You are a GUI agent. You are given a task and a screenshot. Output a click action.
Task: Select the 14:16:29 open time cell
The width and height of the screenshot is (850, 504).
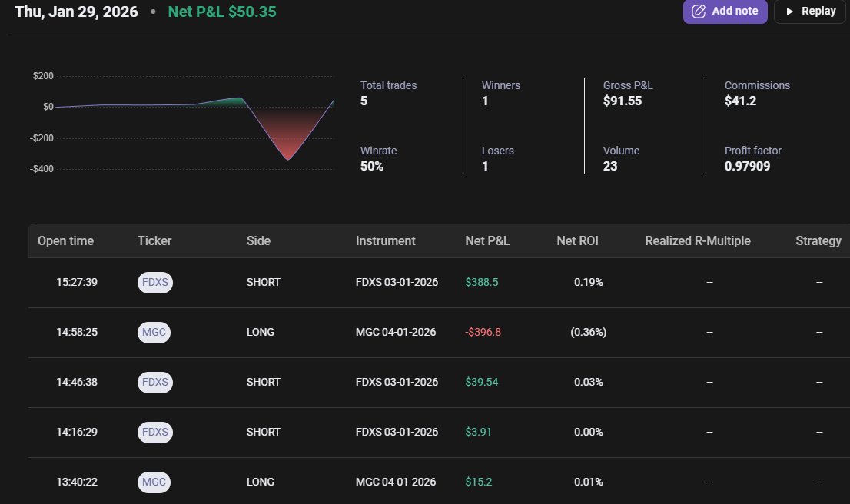[x=77, y=432]
